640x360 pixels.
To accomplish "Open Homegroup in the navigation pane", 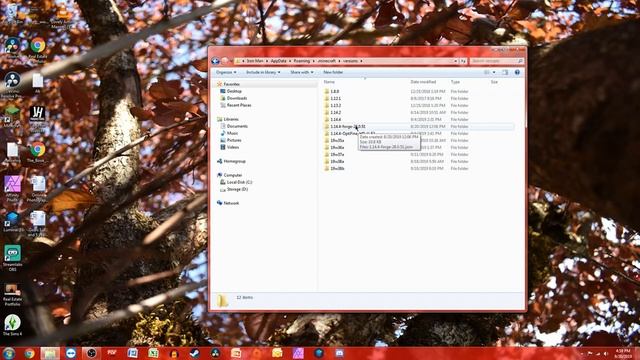I will pyautogui.click(x=234, y=161).
